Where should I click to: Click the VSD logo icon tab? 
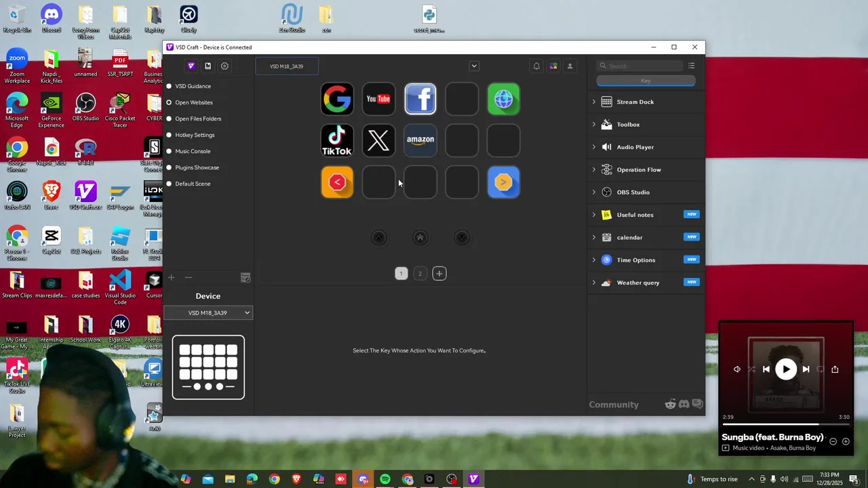pyautogui.click(x=191, y=66)
